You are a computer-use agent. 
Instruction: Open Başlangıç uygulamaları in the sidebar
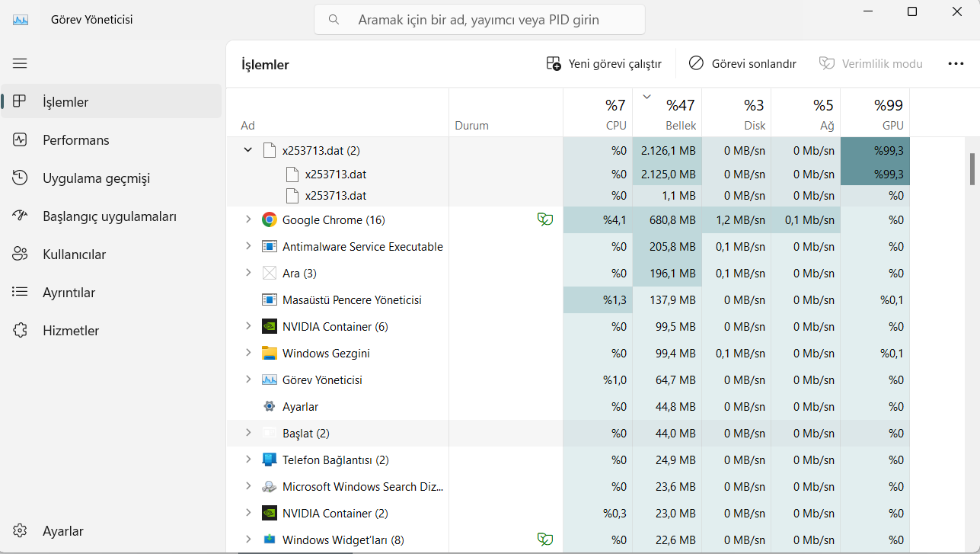[x=111, y=216]
